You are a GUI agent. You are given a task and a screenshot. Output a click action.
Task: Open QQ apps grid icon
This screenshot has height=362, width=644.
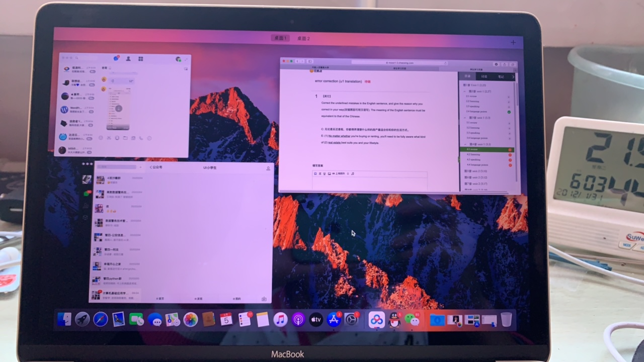141,59
